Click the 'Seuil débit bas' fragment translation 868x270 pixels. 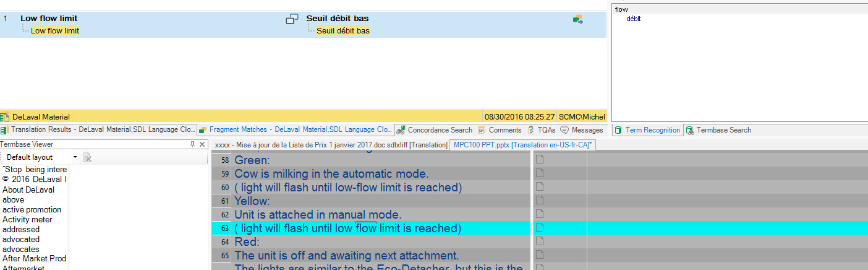click(x=343, y=30)
